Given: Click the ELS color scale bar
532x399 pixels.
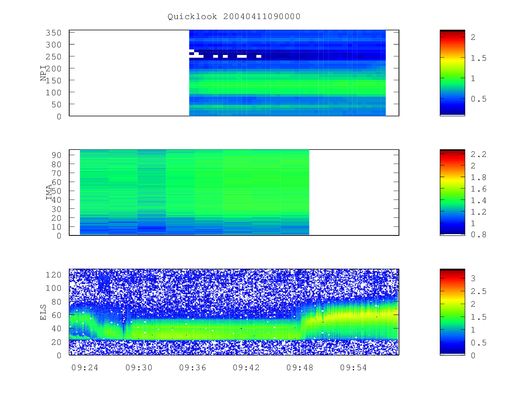Looking at the screenshot, I should pos(452,312).
